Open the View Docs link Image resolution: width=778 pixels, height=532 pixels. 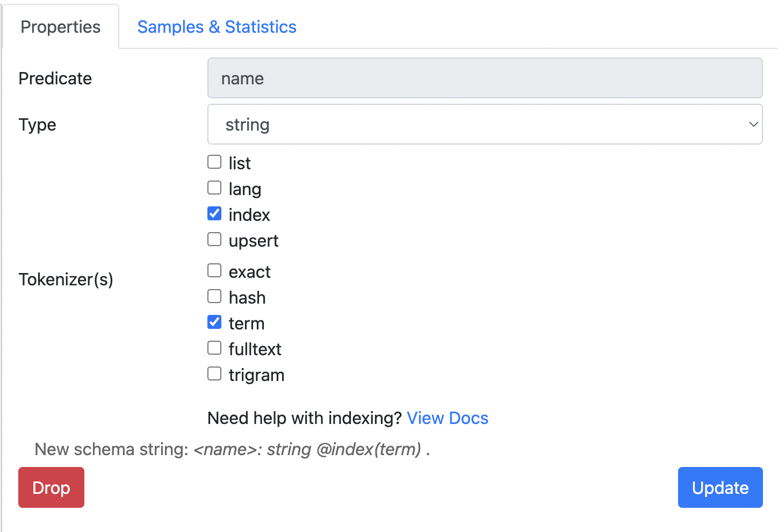pyautogui.click(x=448, y=418)
